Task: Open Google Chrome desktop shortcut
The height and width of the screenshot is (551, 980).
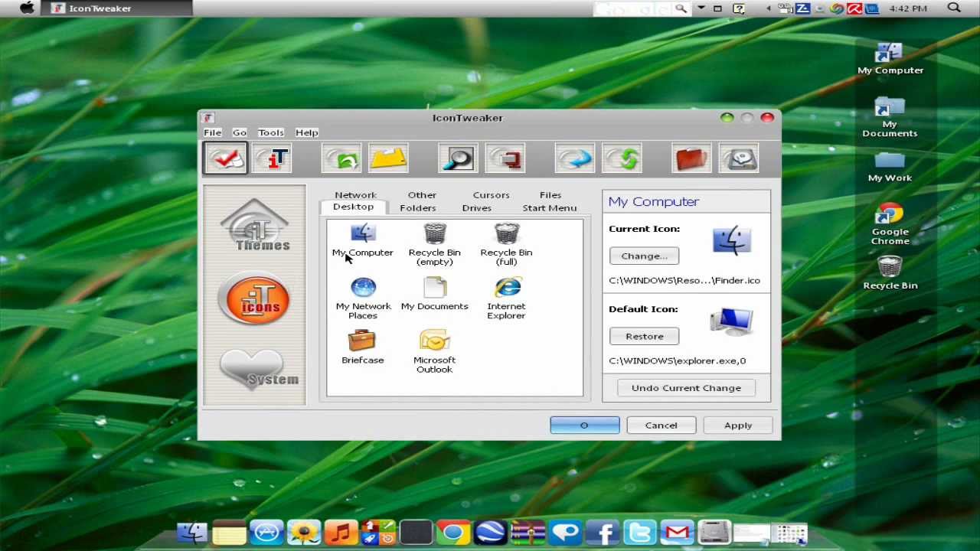Action: pyautogui.click(x=890, y=224)
